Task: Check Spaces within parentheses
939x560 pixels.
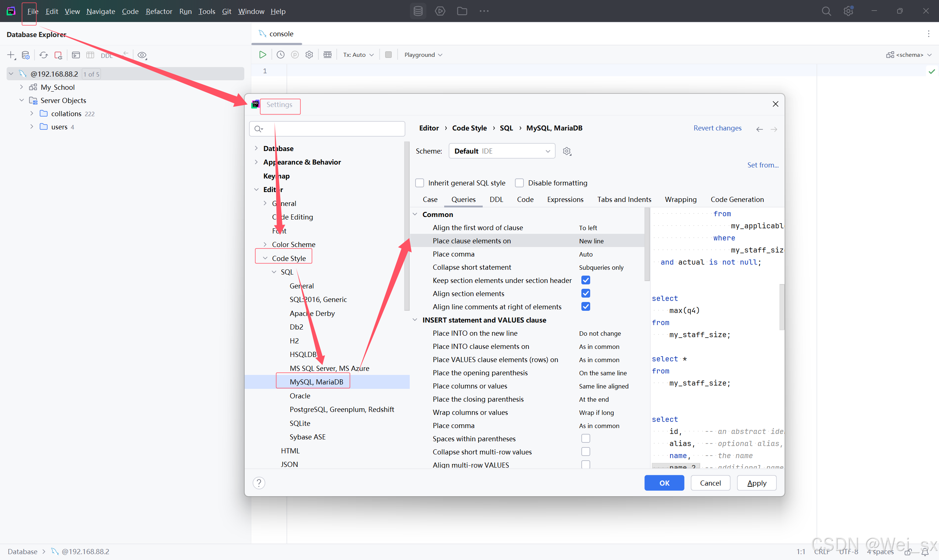Action: click(x=586, y=438)
